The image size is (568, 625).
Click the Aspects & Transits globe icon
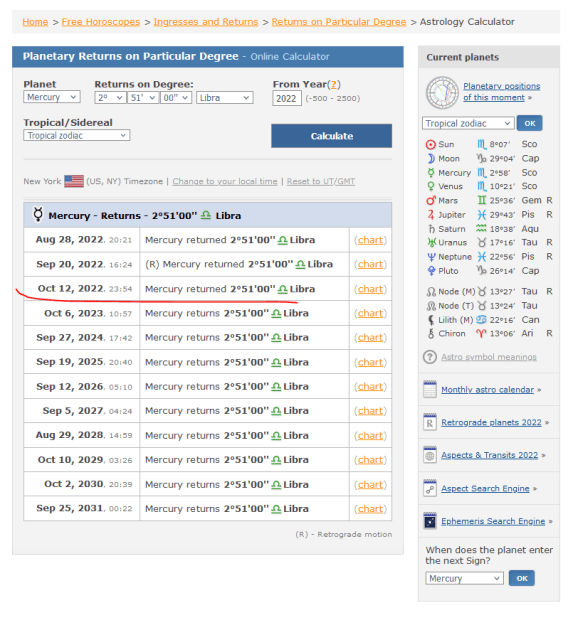(430, 455)
